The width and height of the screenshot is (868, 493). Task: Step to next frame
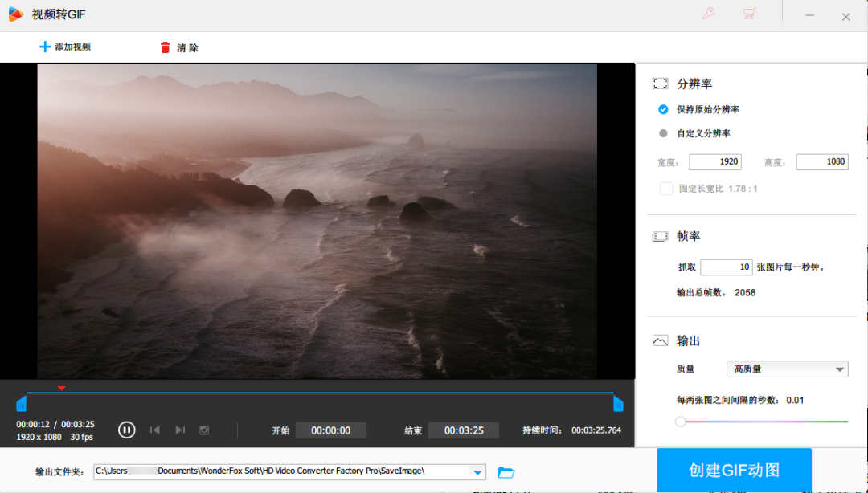click(180, 430)
